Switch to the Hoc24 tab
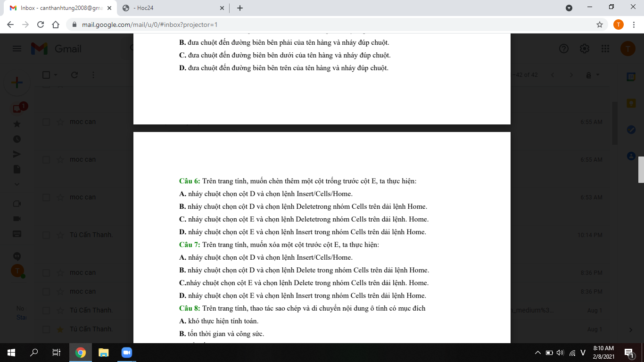The height and width of the screenshot is (362, 644). [x=173, y=8]
